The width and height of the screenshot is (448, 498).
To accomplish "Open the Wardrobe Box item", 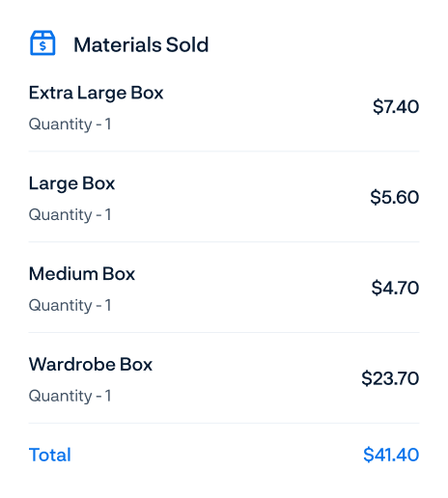I will pos(91,365).
